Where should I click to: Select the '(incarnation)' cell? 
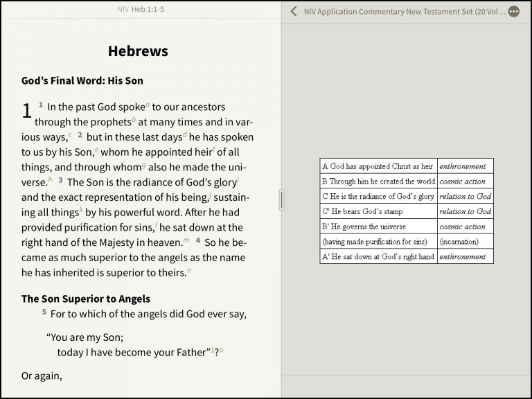(x=465, y=242)
